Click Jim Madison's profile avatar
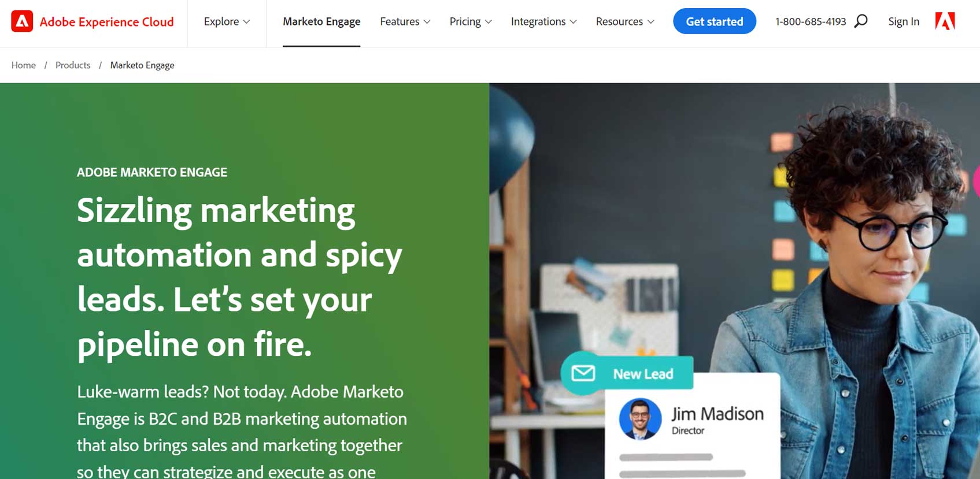The height and width of the screenshot is (479, 980). [x=640, y=419]
